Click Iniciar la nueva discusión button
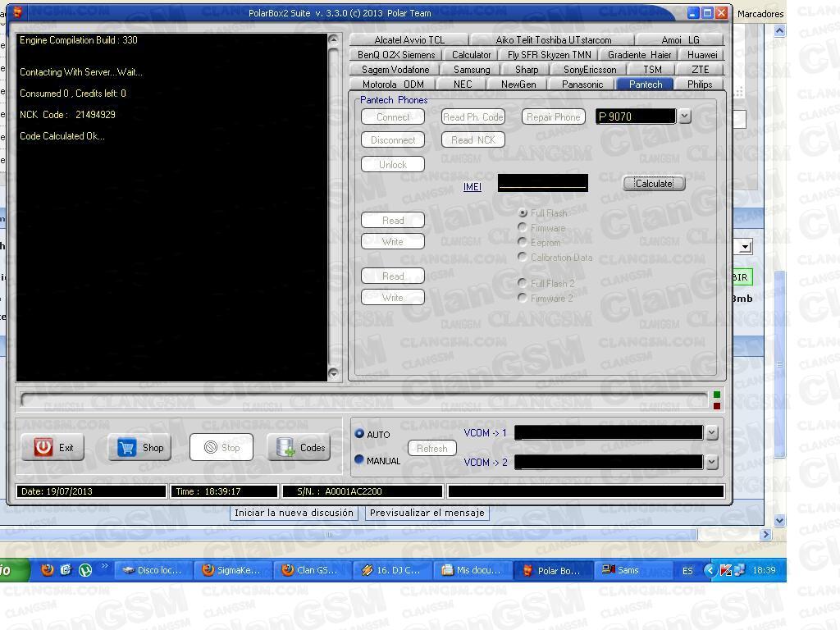The image size is (840, 630). [x=294, y=513]
